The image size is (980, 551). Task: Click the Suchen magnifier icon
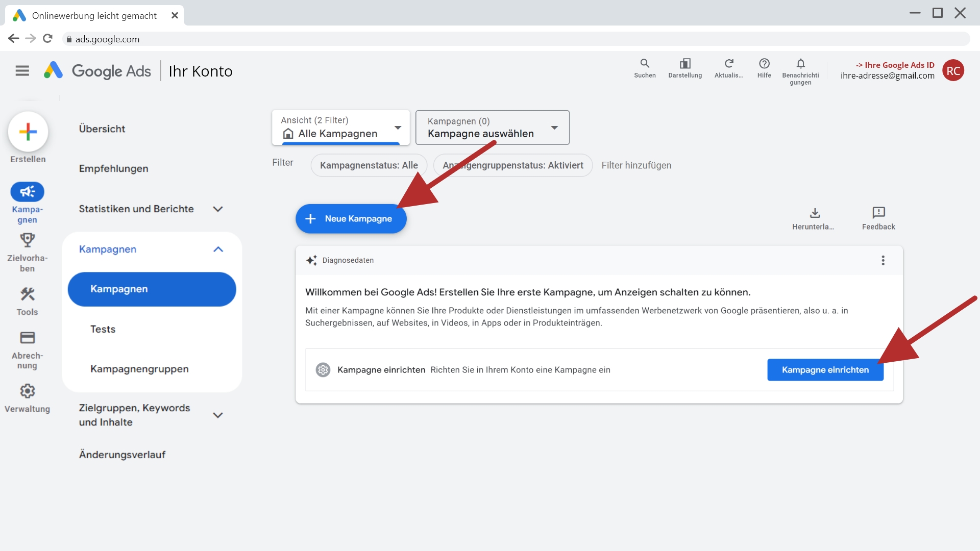tap(645, 64)
